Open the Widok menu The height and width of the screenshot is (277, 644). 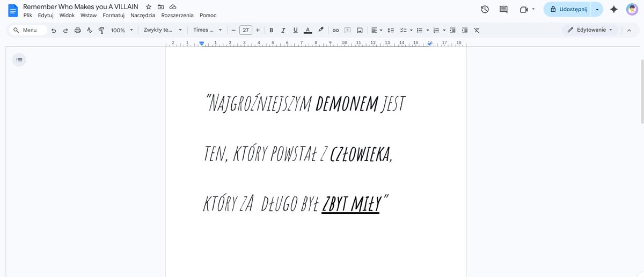67,16
